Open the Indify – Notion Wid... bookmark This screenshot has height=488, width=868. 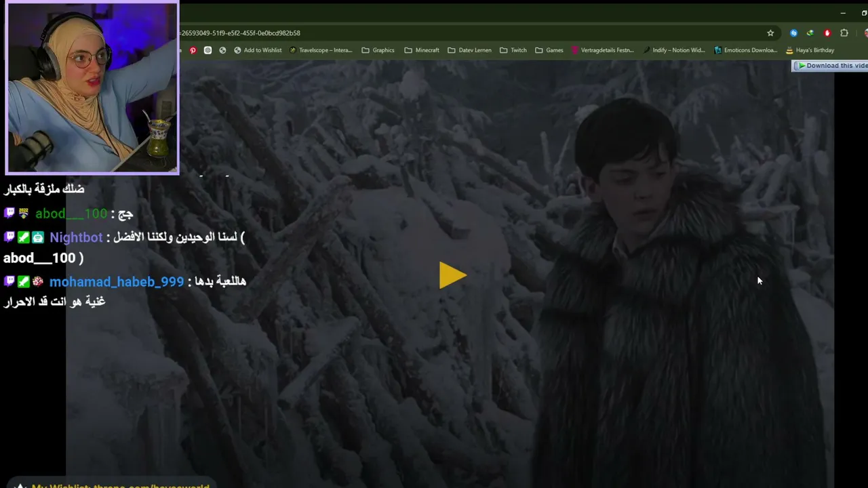tap(674, 50)
